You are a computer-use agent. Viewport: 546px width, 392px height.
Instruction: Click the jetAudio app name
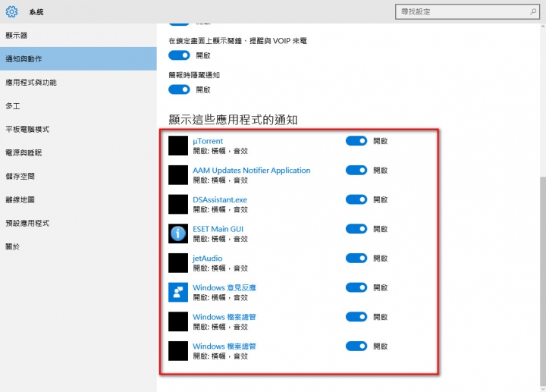(x=208, y=259)
